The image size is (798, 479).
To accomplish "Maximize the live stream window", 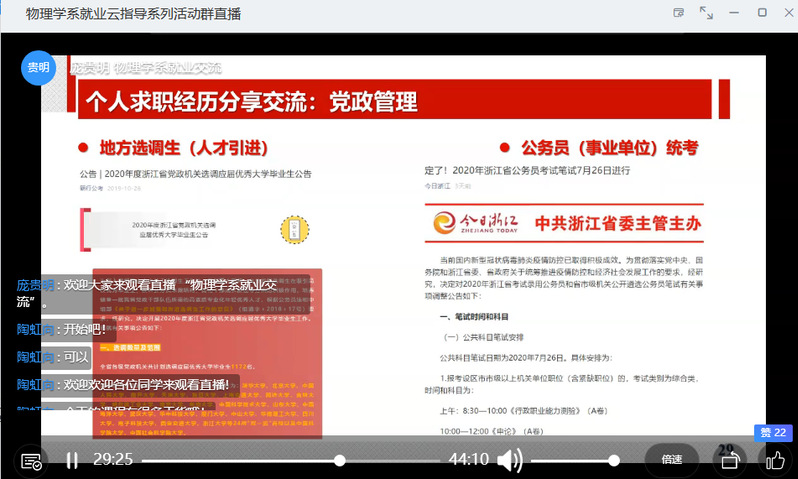I will (x=762, y=13).
